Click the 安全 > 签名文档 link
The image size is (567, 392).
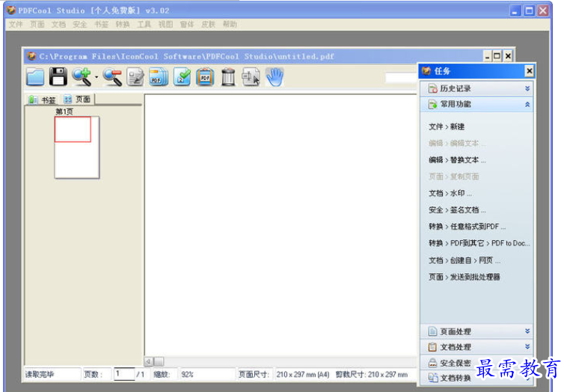tap(457, 209)
